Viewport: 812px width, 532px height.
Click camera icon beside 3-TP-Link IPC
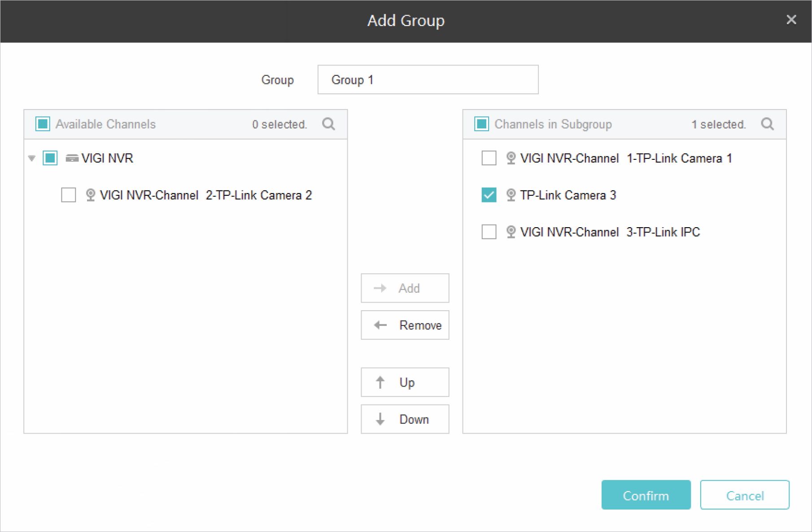(511, 232)
